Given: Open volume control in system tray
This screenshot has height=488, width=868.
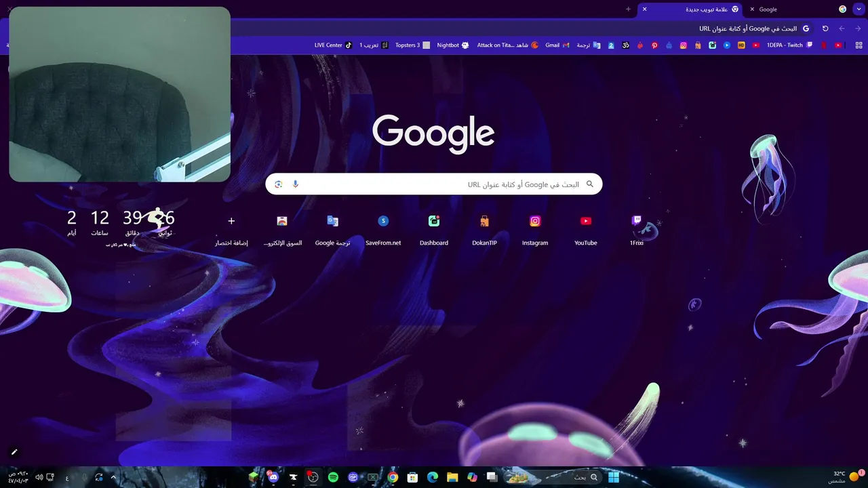Looking at the screenshot, I should [39, 477].
